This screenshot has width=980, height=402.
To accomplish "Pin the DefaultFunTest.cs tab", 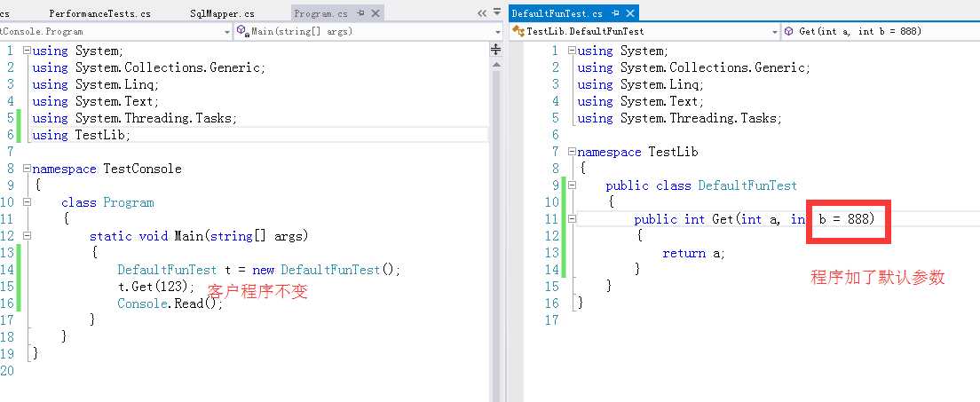I will click(614, 14).
